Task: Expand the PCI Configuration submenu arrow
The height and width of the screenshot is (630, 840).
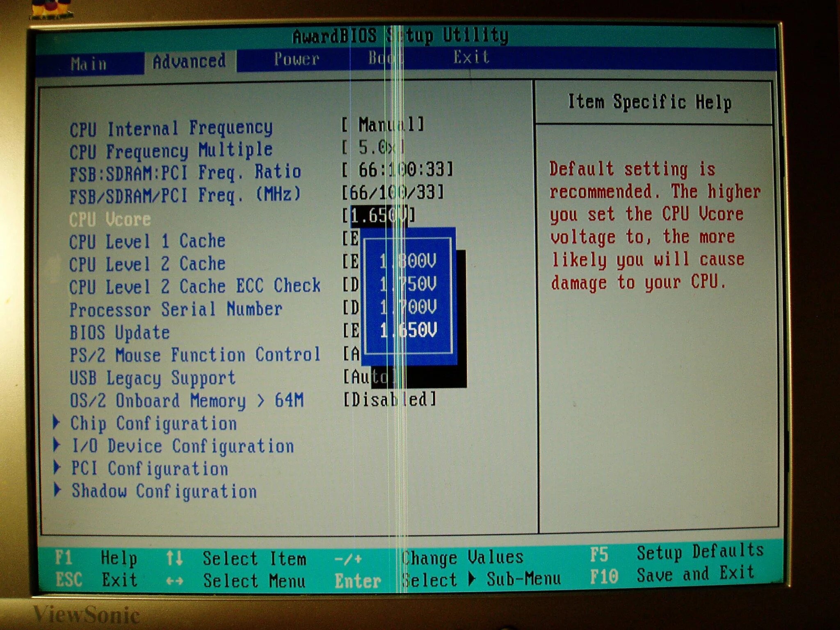Action: (57, 467)
